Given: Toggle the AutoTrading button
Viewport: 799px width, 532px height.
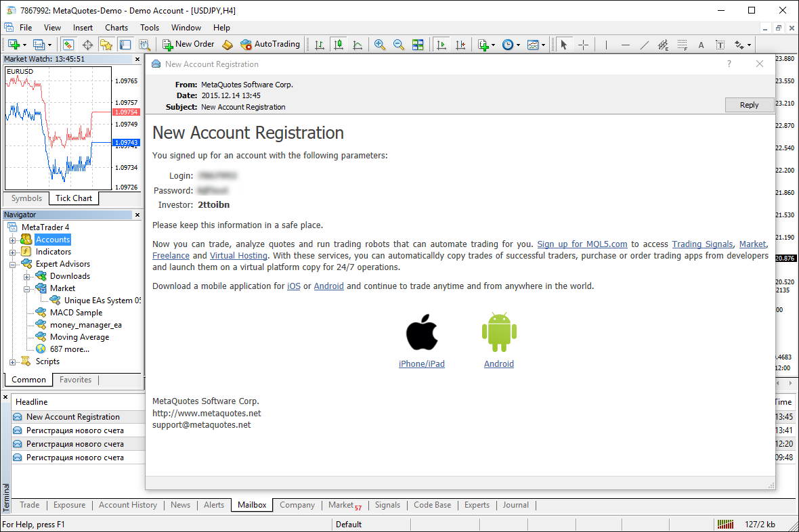Looking at the screenshot, I should click(270, 45).
